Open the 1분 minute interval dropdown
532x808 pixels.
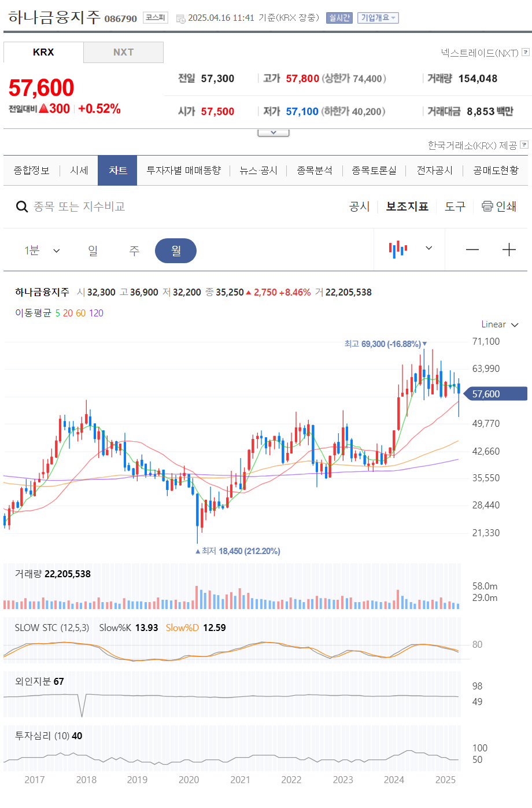[x=42, y=250]
